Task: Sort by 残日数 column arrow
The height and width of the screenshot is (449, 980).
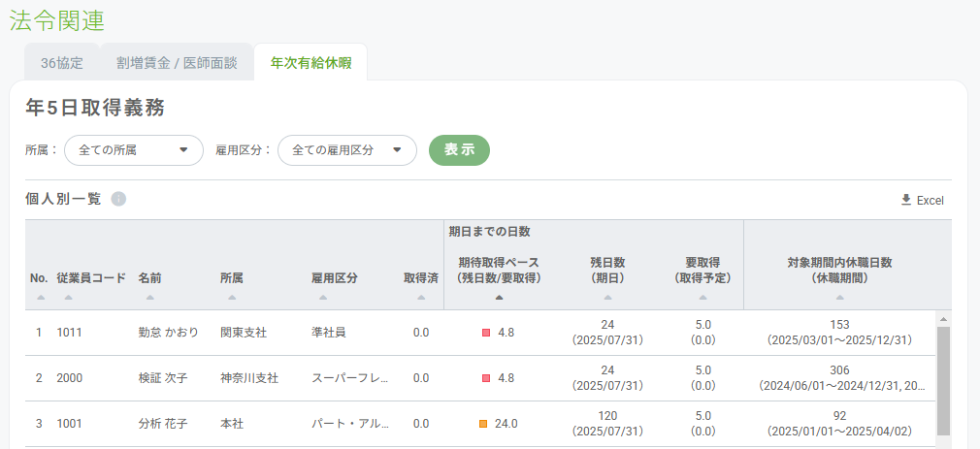Action: tap(607, 298)
